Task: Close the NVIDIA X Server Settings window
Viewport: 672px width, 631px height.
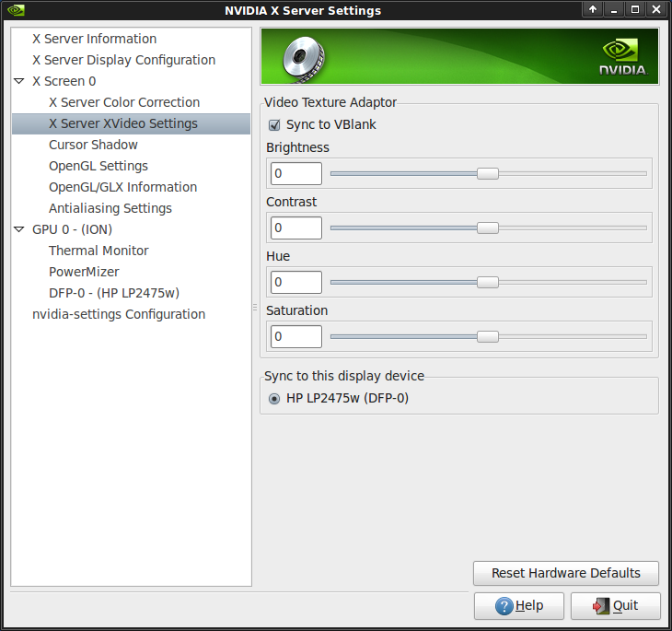Action: pos(656,9)
